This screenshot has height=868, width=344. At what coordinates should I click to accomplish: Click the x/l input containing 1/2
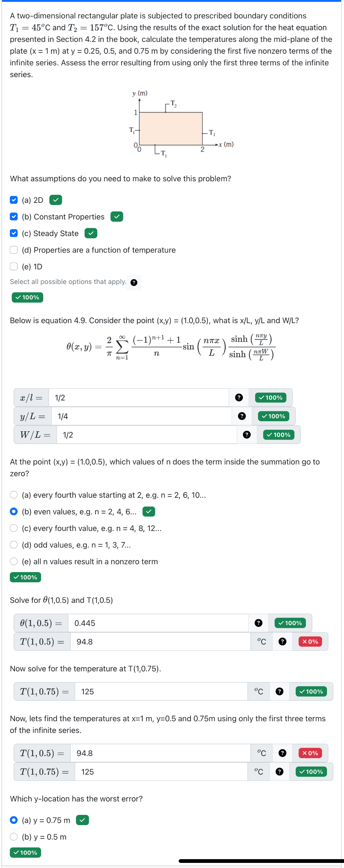pyautogui.click(x=136, y=397)
